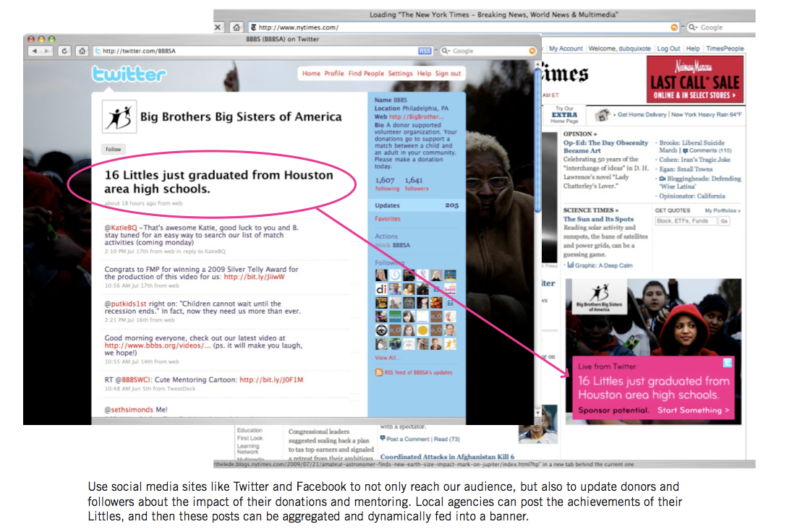Click Log Out on NYTimes

668,48
